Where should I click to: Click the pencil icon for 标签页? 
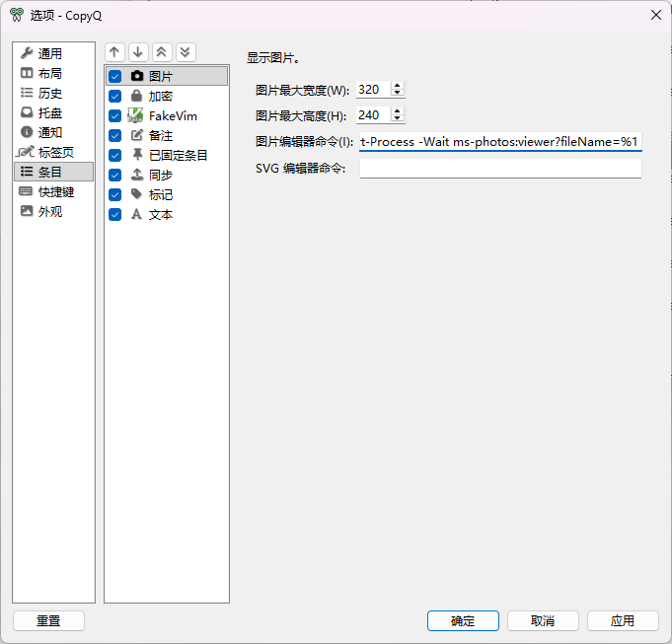point(26,152)
